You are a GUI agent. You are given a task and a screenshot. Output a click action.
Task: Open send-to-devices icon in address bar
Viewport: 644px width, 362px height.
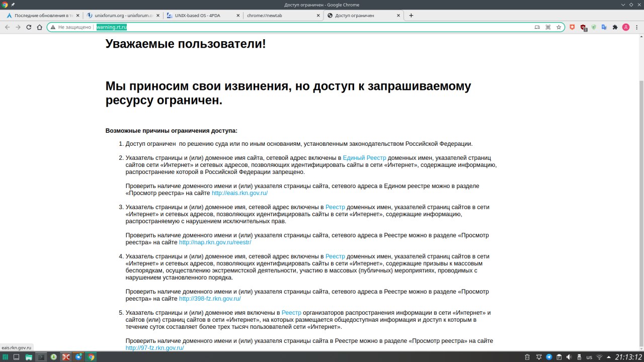click(537, 27)
